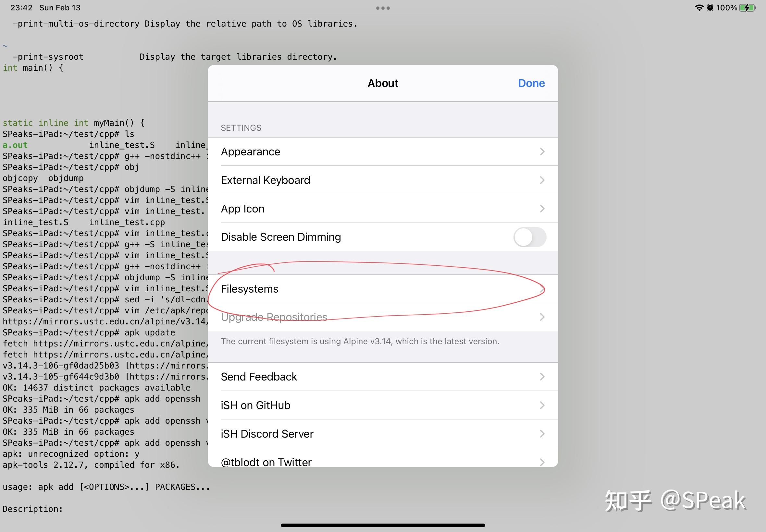Image resolution: width=766 pixels, height=532 pixels.
Task: Tap the alarm clock status icon
Action: 710,7
